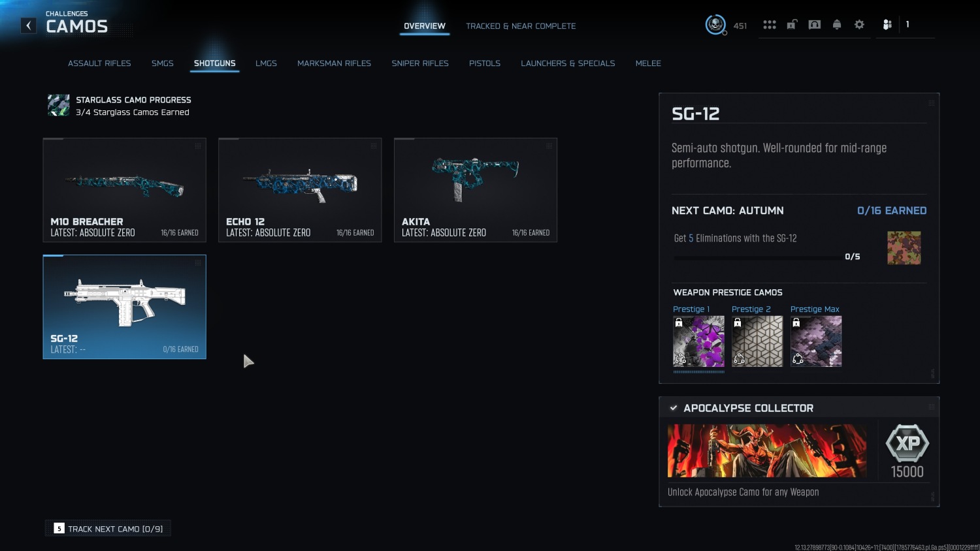The height and width of the screenshot is (551, 980).
Task: Open the voice chat headset icon
Action: click(x=814, y=25)
